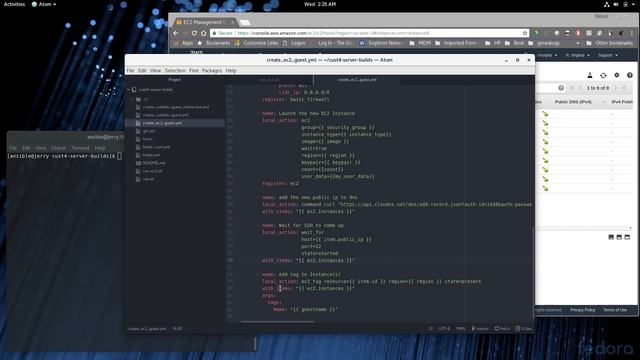Image resolution: width=640 pixels, height=360 pixels.
Task: Open the network status icon in top bar
Action: [607, 4]
